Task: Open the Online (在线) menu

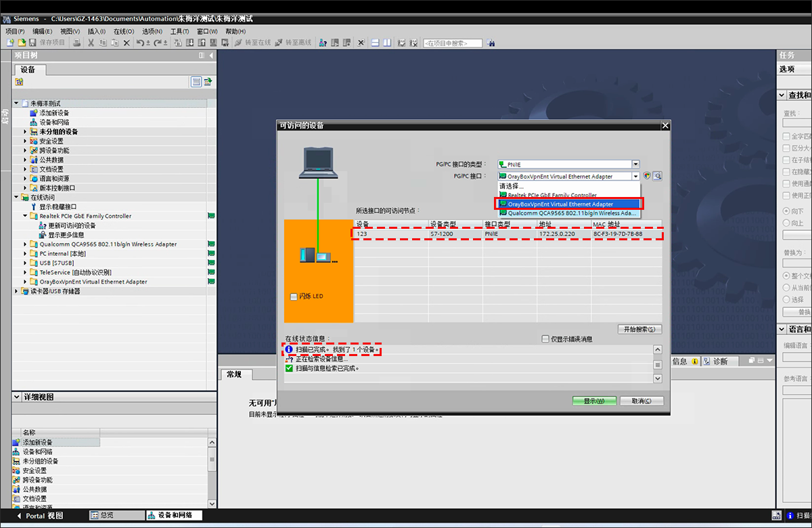Action: coord(123,31)
